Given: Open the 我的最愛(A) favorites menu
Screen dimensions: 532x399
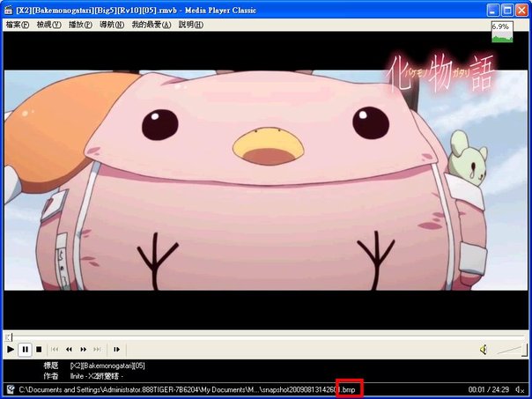Looking at the screenshot, I should pos(151,25).
